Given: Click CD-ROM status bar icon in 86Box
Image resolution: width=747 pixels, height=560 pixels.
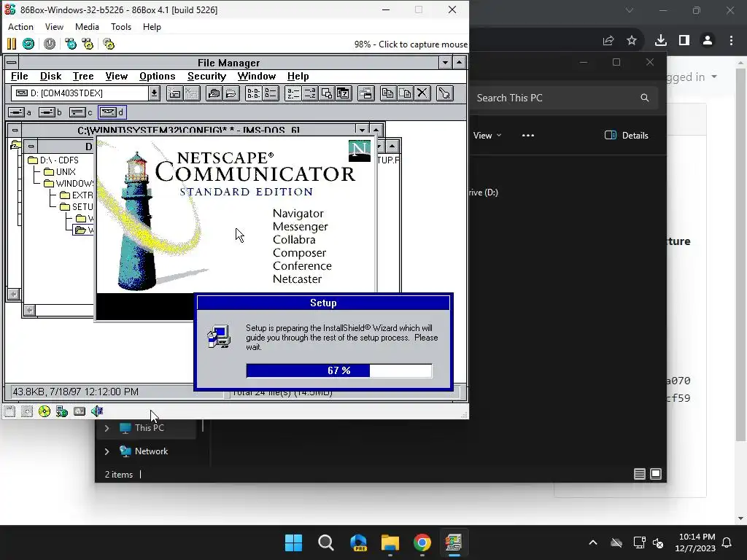Looking at the screenshot, I should point(44,411).
